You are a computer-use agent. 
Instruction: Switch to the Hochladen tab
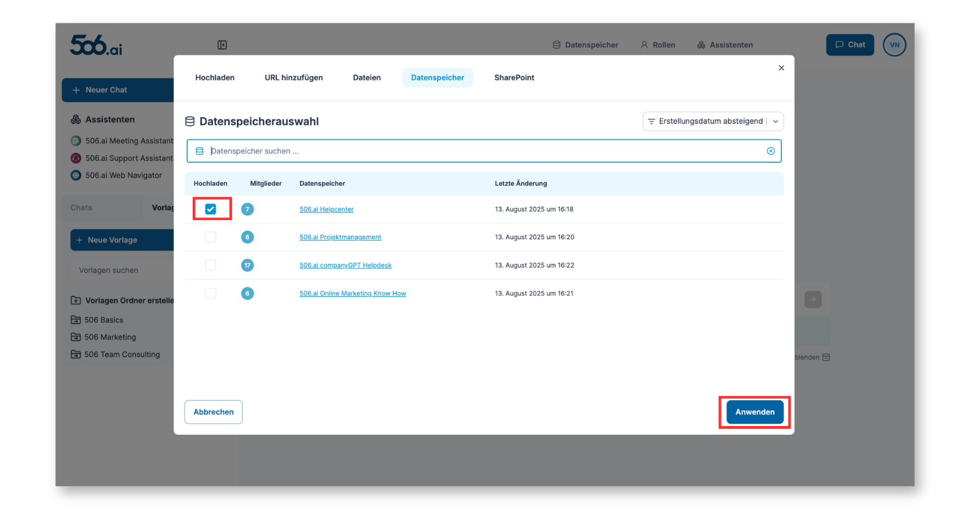click(215, 77)
